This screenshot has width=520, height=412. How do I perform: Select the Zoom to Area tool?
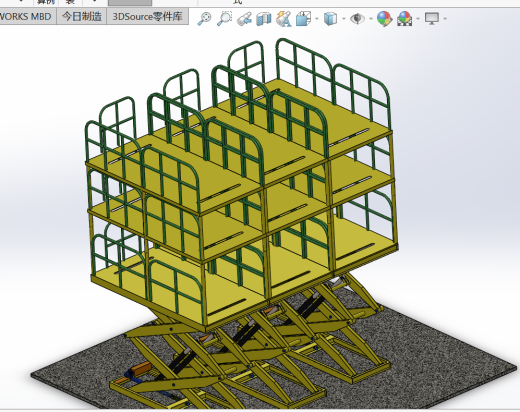pyautogui.click(x=224, y=18)
